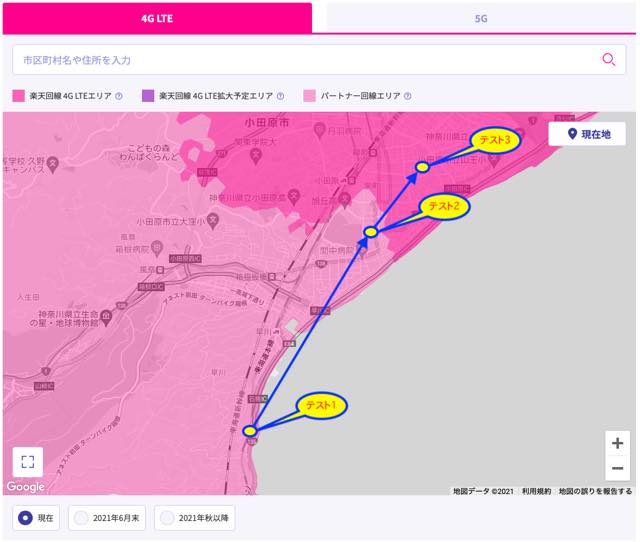The height and width of the screenshot is (542, 640).
Task: Click the 箱根病院 hospital marker
Action: click(x=157, y=247)
